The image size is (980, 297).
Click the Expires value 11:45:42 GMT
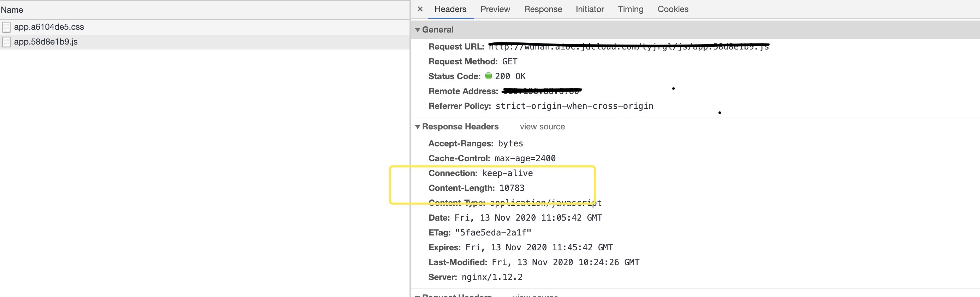pos(539,248)
